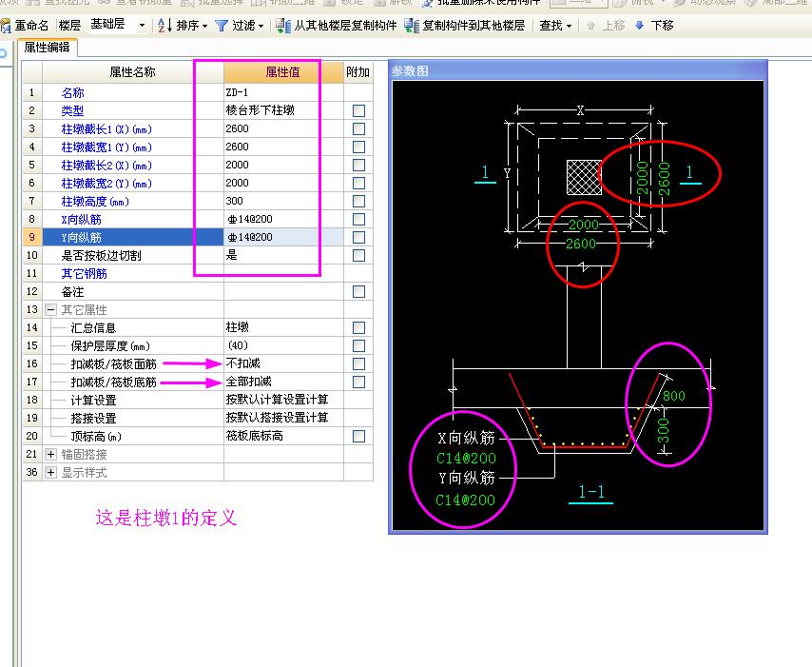Image resolution: width=812 pixels, height=667 pixels.
Task: Click X向纵筋 C14@200 in 参数图
Action: tap(466, 458)
